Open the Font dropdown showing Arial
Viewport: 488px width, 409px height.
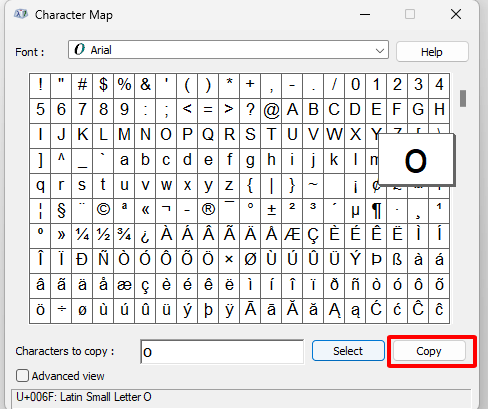[x=228, y=50]
